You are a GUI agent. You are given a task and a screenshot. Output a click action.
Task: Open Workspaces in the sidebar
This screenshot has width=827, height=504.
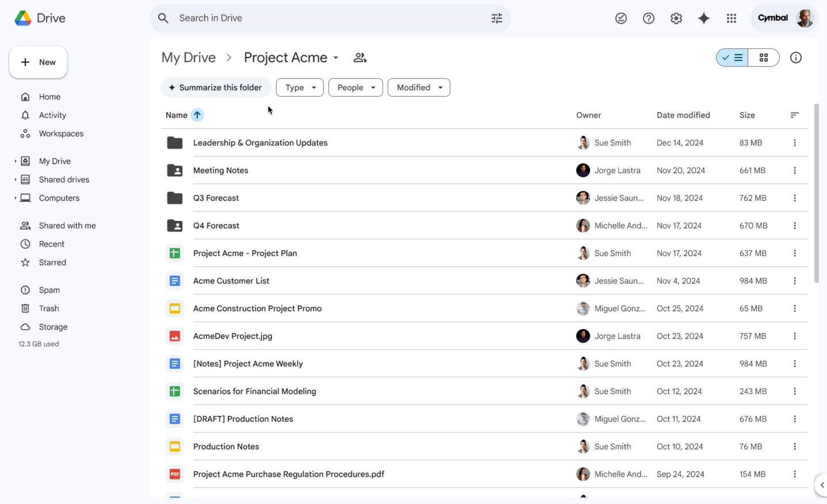pyautogui.click(x=61, y=134)
